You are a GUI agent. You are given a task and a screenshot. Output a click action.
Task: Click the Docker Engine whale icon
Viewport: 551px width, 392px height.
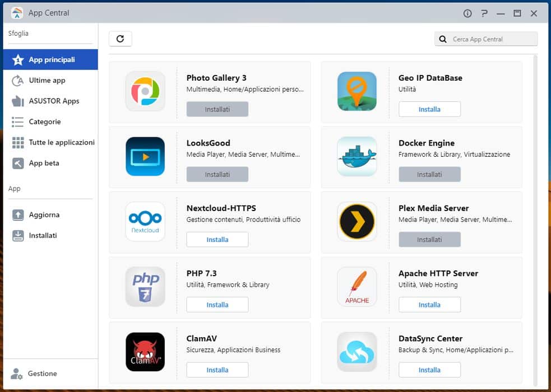357,156
